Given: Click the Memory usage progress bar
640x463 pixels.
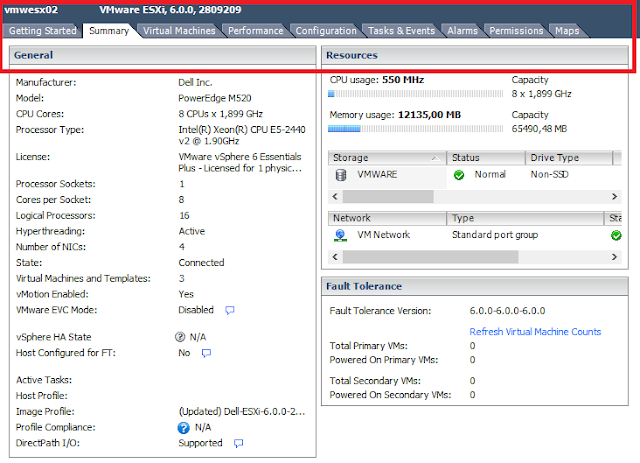Looking at the screenshot, I should pos(416,129).
